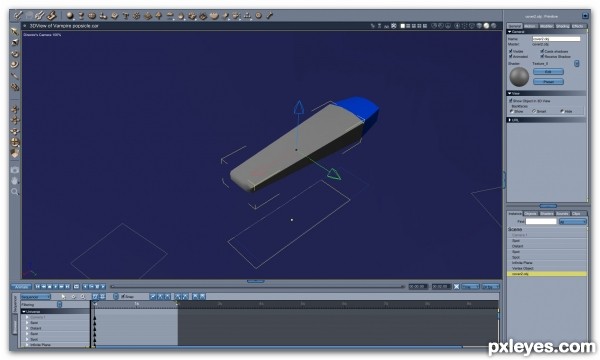The width and height of the screenshot is (600, 360).
Task: Click the gear-shaped particle icon in top toolbar
Action: (x=137, y=16)
